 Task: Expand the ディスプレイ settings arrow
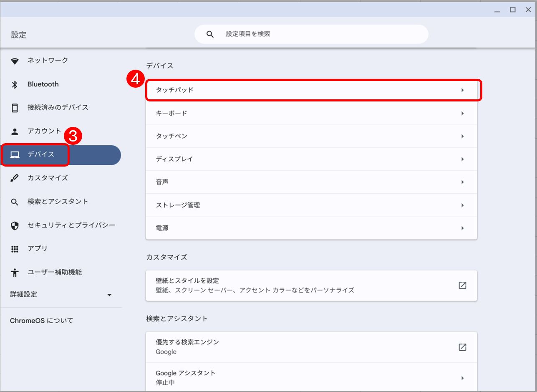point(462,159)
